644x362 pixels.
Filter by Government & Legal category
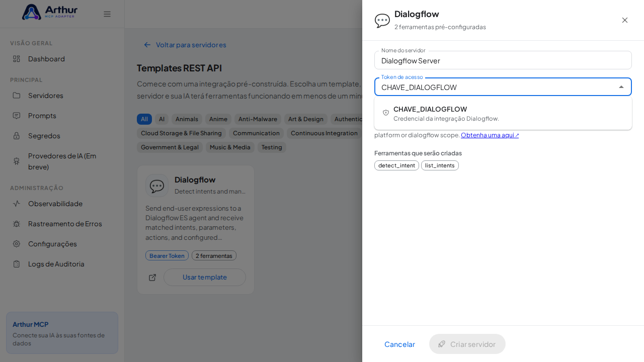coord(170,147)
